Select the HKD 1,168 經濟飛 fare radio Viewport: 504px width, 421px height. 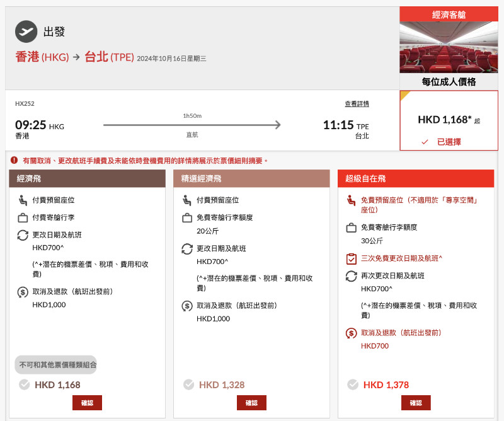(x=24, y=384)
